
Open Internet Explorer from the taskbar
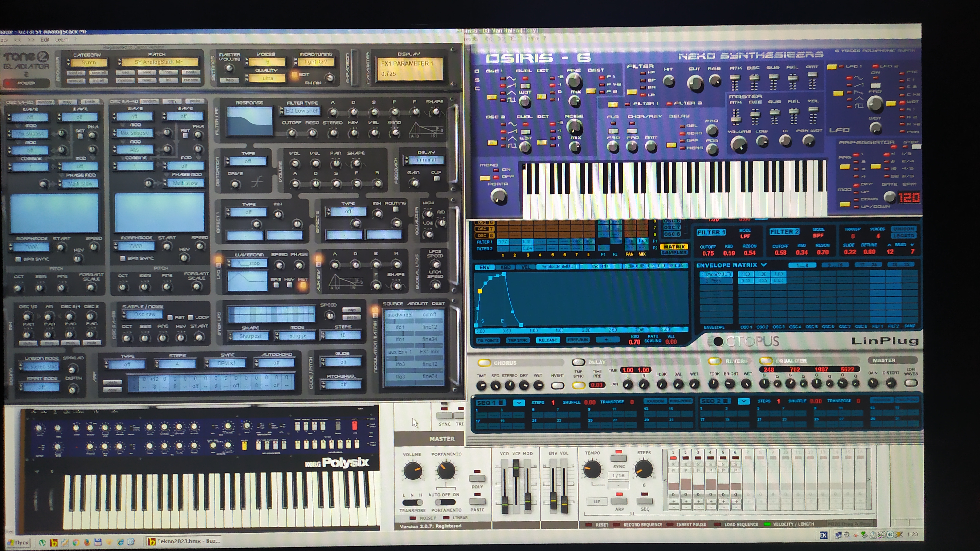121,542
